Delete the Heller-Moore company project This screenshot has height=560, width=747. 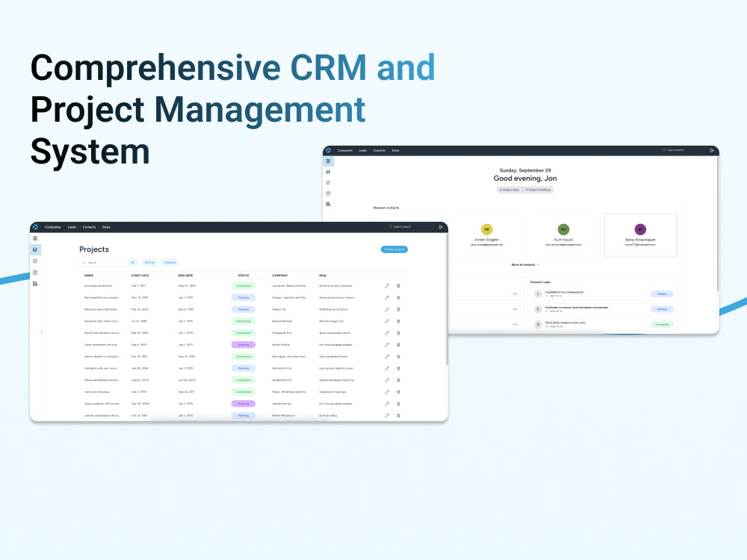click(x=399, y=345)
